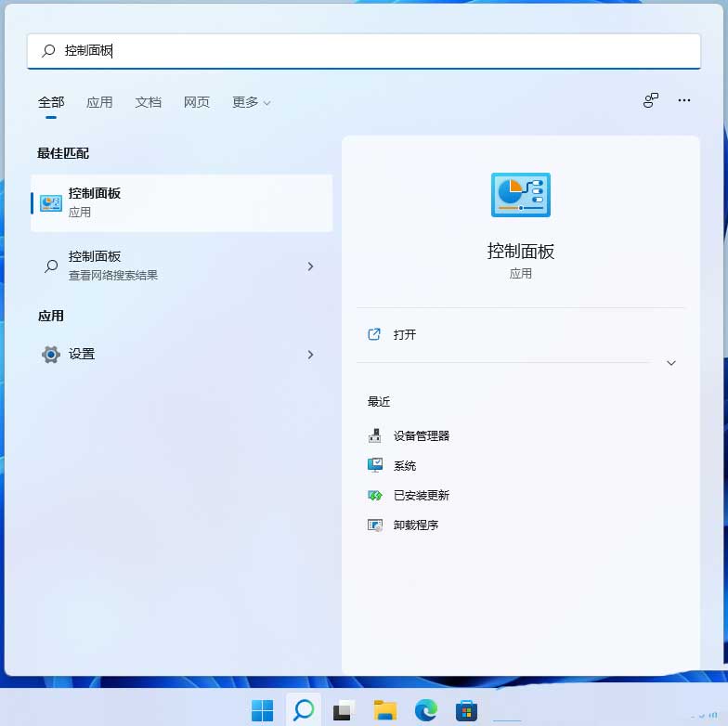Expand the web search 控制面板 arrow

pyautogui.click(x=310, y=266)
